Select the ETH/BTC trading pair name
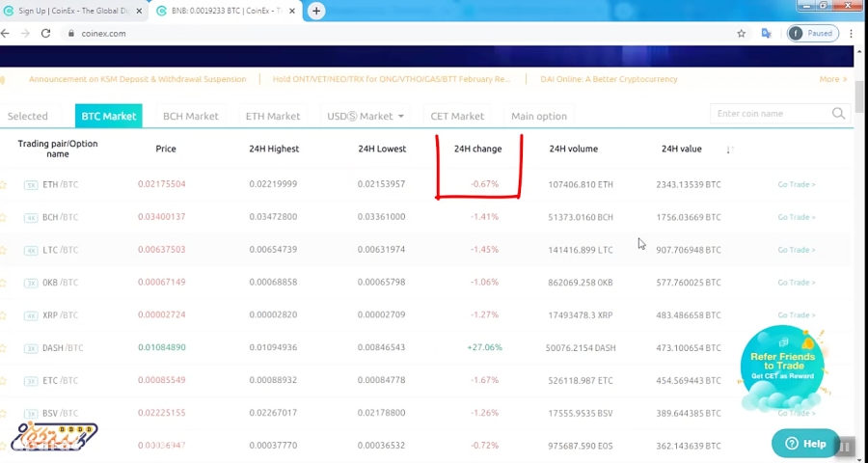This screenshot has height=463, width=868. 61,184
